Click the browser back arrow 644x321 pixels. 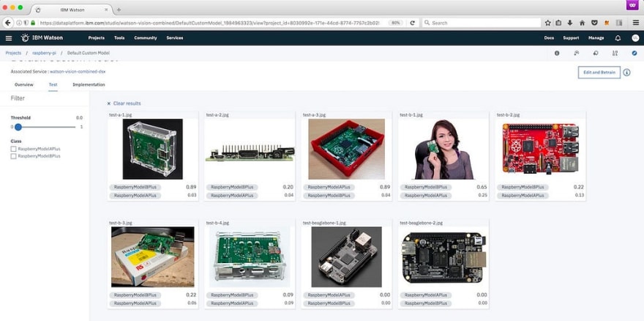coord(7,23)
